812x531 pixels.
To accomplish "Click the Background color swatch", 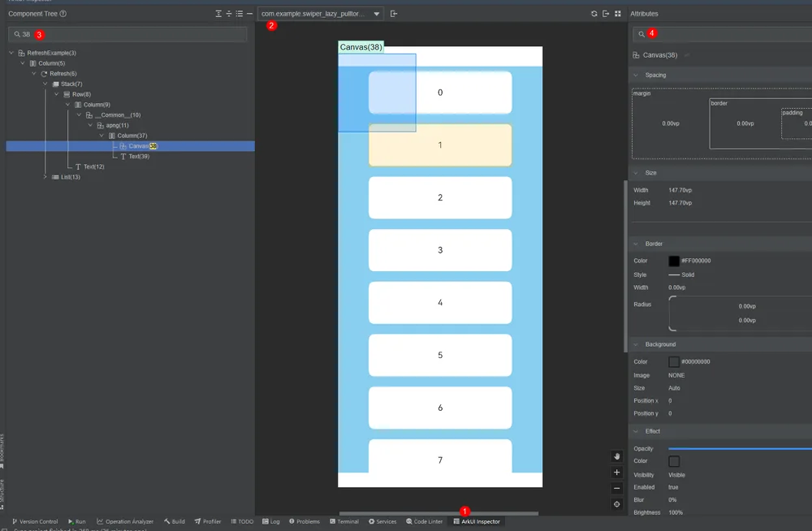I will [x=674, y=361].
